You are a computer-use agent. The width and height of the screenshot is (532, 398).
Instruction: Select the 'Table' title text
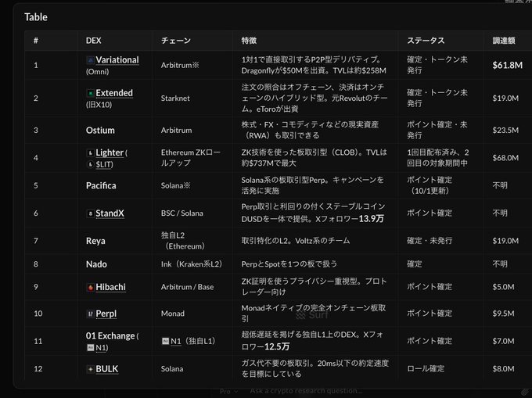tap(36, 17)
